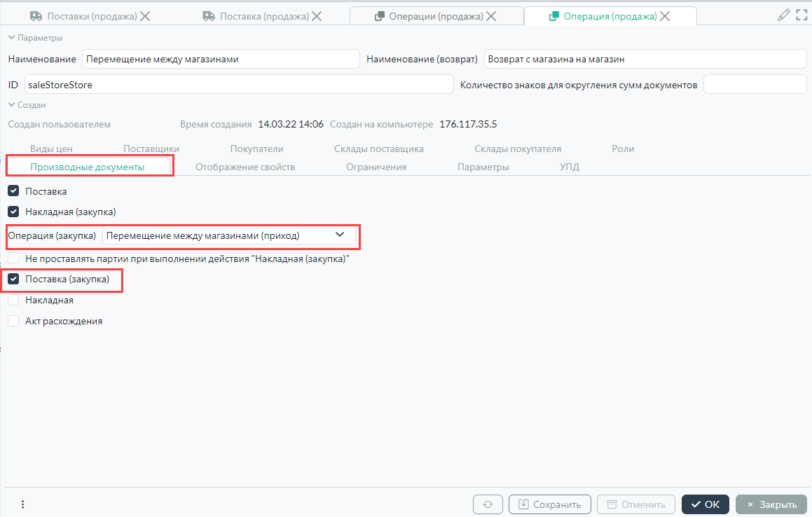Enable the Накладная checkbox
Viewport: 812px width, 517px height.
click(13, 300)
